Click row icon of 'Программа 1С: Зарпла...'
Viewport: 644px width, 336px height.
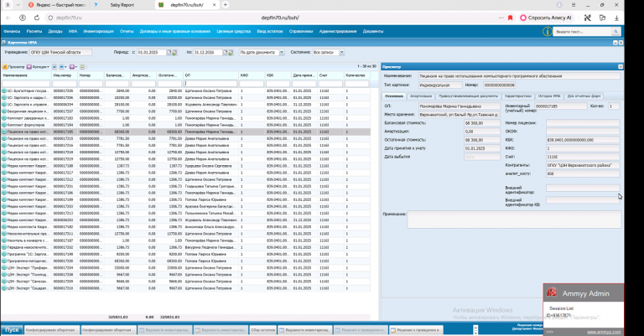click(4, 254)
